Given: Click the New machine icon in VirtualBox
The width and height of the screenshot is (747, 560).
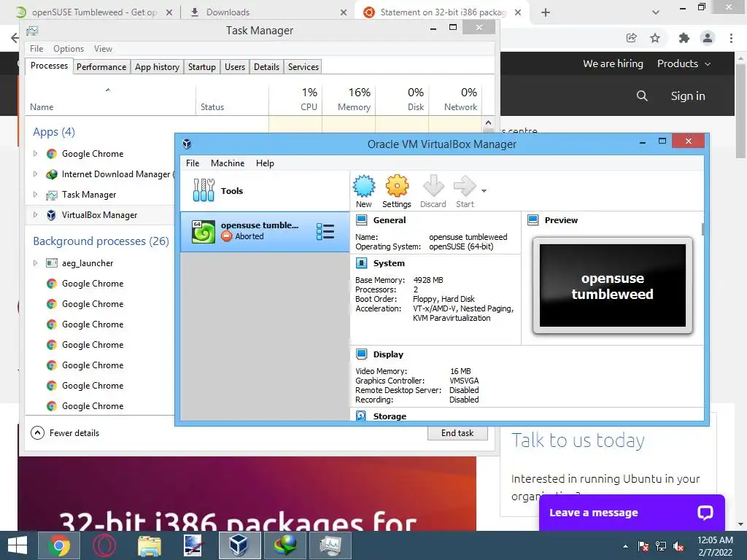Looking at the screenshot, I should point(364,186).
